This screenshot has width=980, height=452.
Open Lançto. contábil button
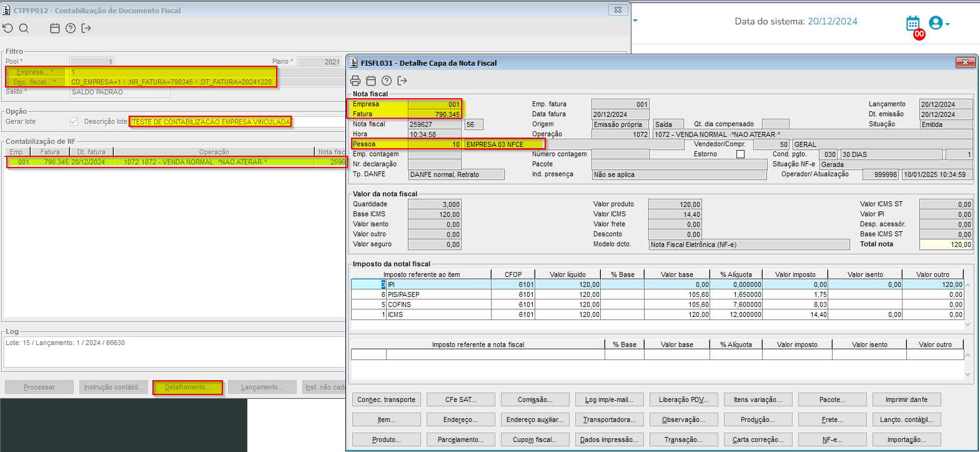tap(906, 419)
